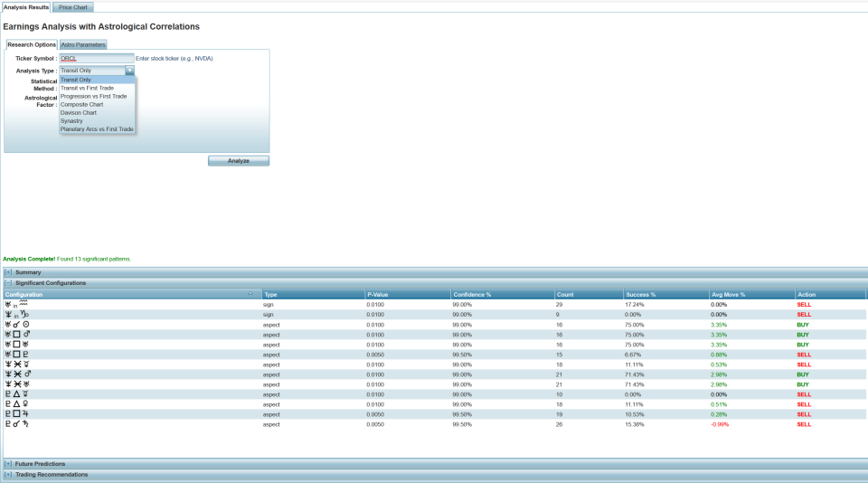Choose Transit Only from dropdown list

(x=97, y=80)
